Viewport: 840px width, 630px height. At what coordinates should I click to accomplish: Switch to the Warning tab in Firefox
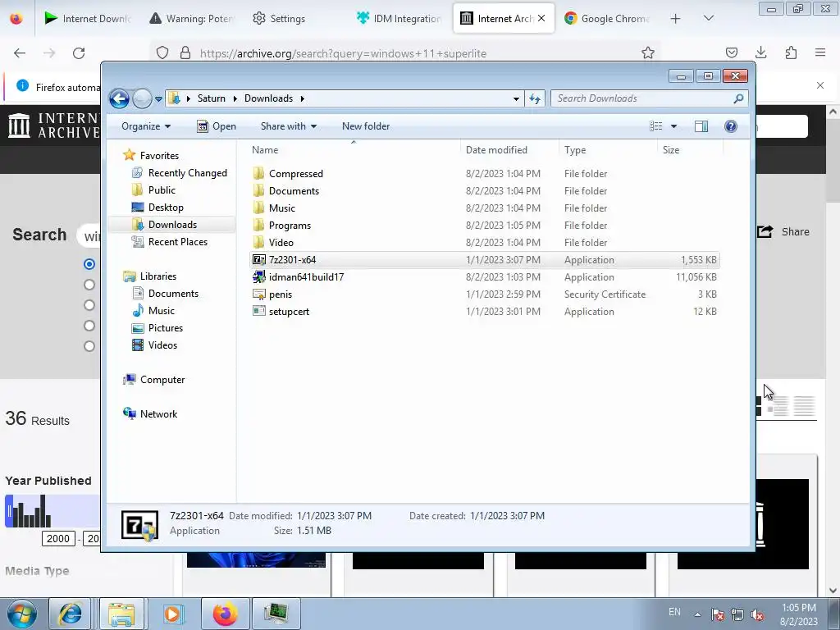[x=193, y=19]
